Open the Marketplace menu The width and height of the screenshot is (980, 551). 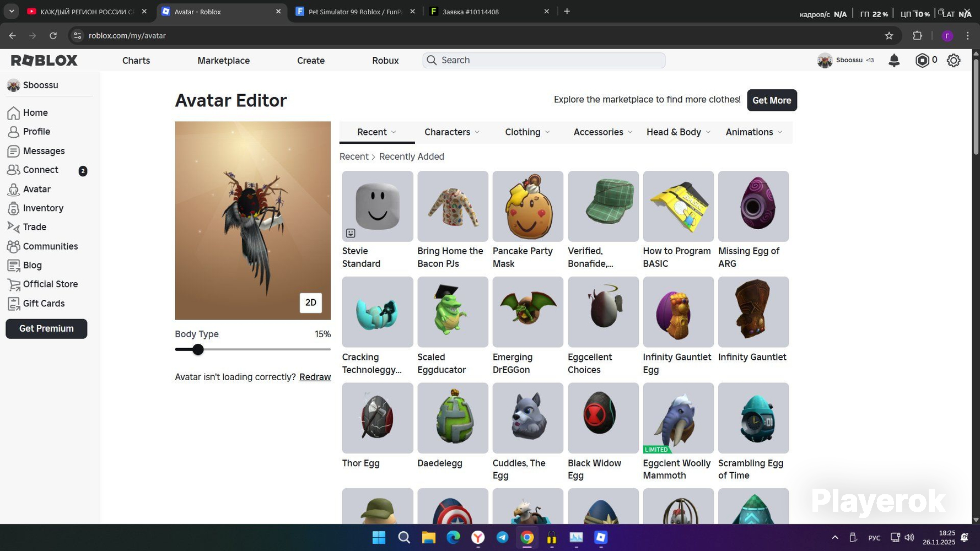(224, 61)
